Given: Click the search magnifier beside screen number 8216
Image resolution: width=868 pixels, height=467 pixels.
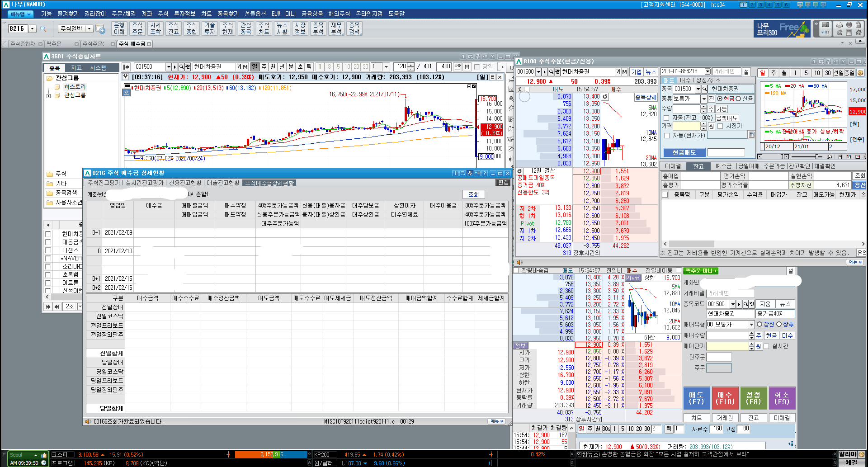Looking at the screenshot, I should [43, 29].
